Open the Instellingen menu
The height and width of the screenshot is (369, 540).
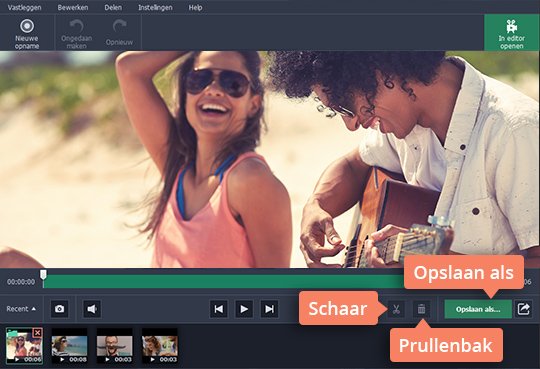click(x=155, y=7)
